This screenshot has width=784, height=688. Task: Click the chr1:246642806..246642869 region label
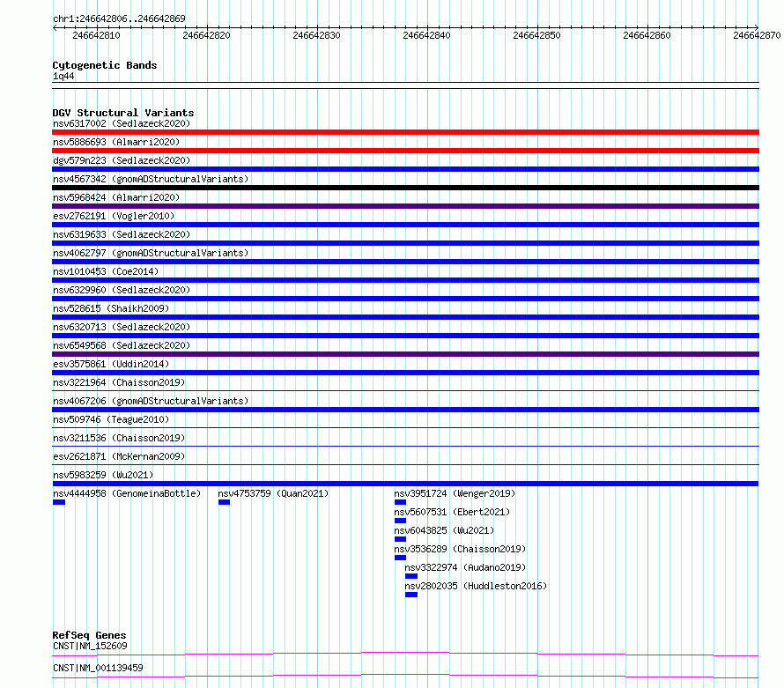tap(119, 18)
